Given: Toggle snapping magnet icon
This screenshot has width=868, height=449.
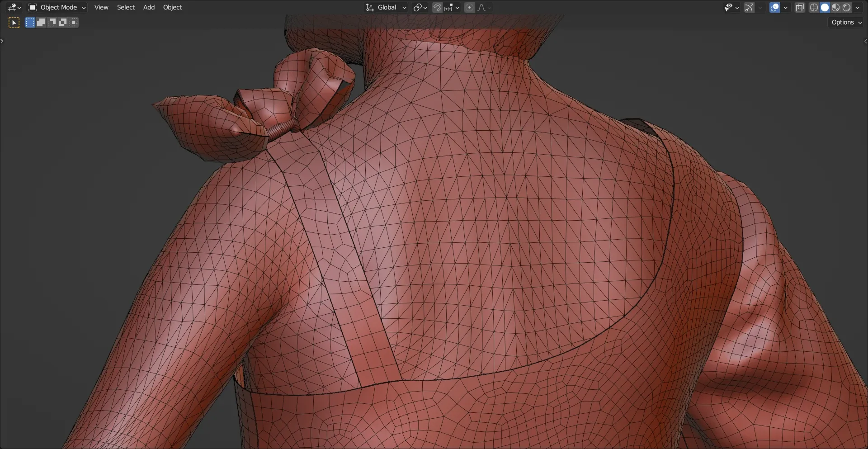Looking at the screenshot, I should tap(437, 7).
